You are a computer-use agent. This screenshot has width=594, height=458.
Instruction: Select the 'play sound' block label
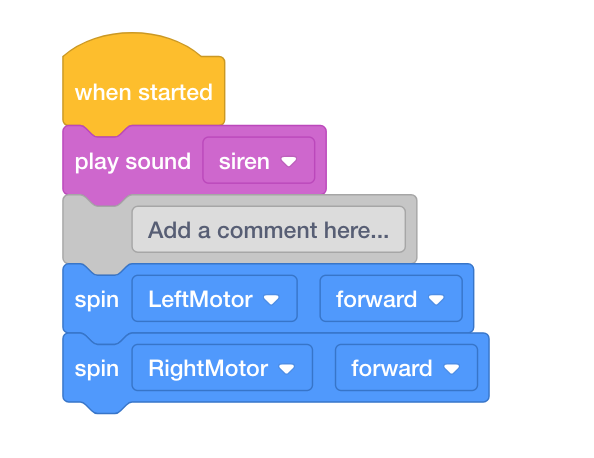133,162
